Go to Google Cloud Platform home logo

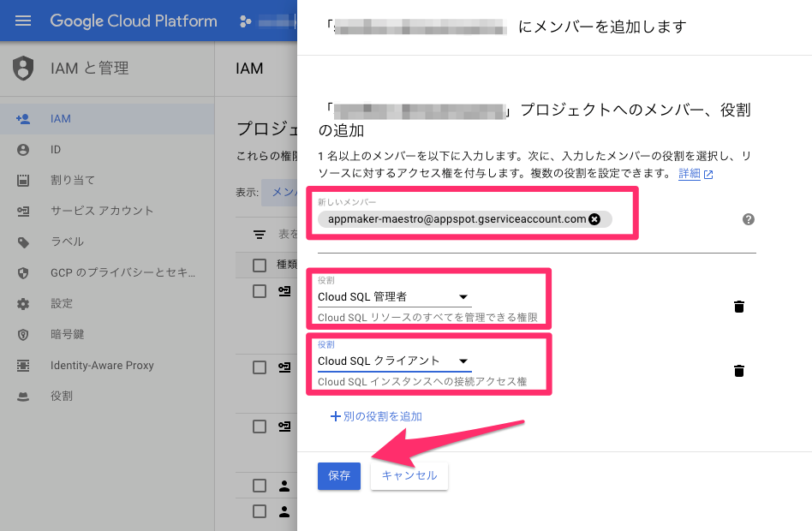[x=134, y=21]
